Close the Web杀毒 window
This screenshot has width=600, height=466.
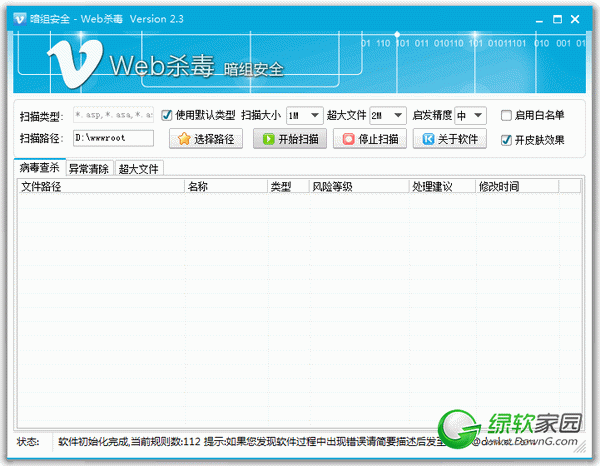click(x=575, y=19)
